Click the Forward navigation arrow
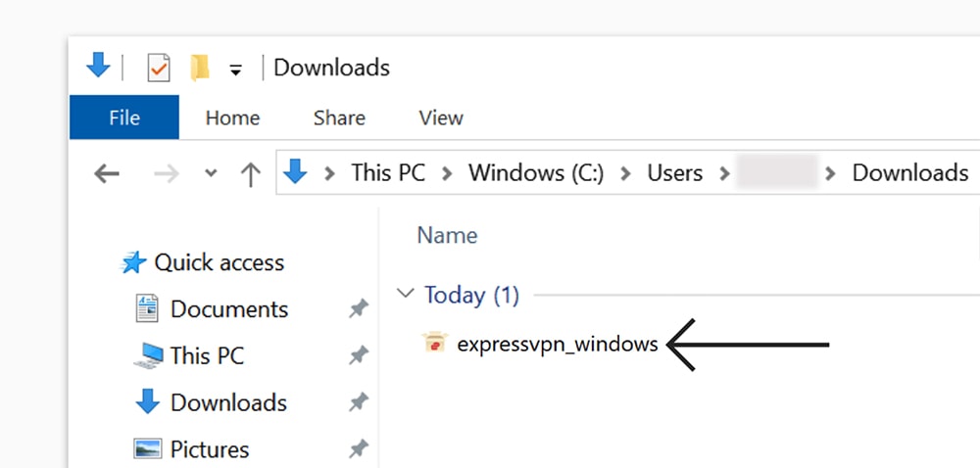 point(167,173)
